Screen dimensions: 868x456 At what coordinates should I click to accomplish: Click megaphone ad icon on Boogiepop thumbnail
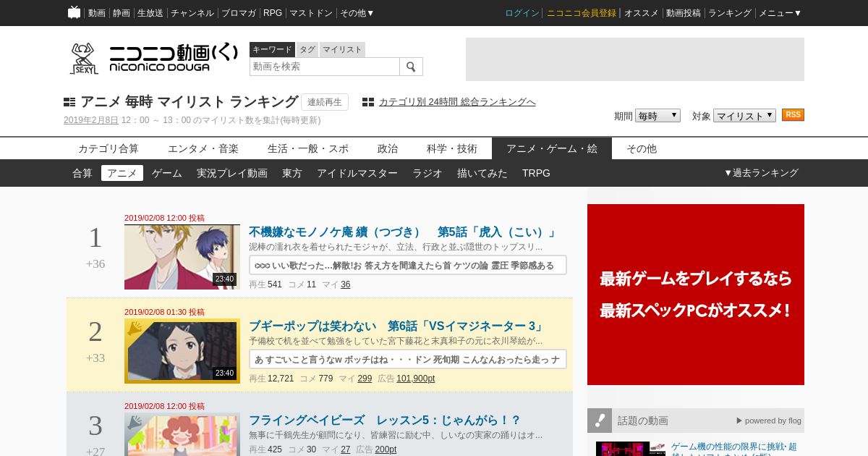click(x=135, y=329)
